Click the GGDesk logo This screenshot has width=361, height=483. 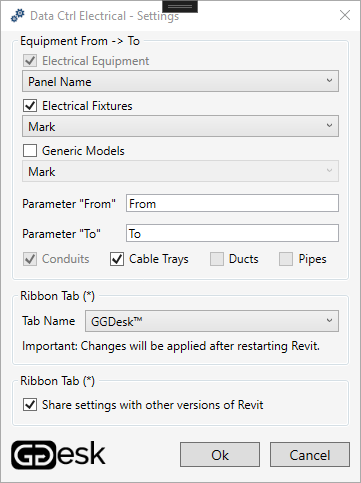pos(58,454)
